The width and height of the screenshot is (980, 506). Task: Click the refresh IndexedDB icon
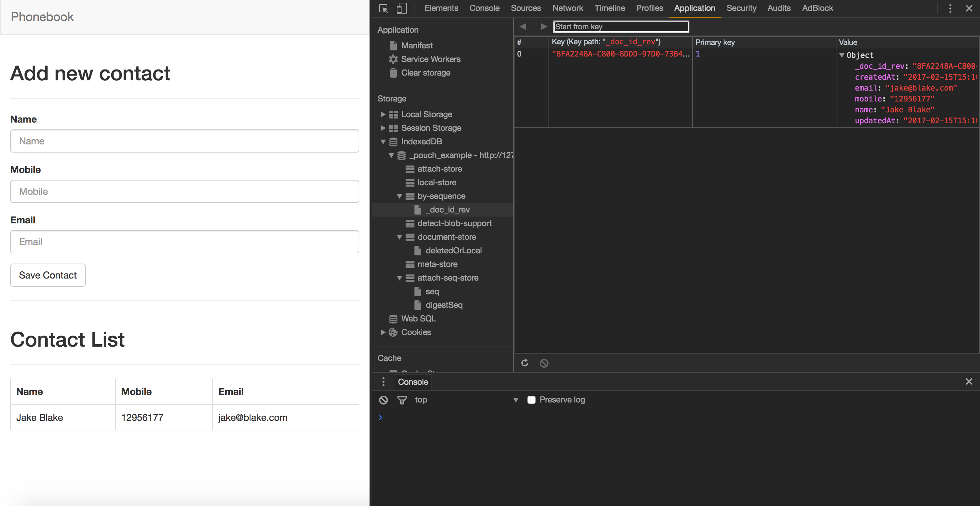point(525,362)
